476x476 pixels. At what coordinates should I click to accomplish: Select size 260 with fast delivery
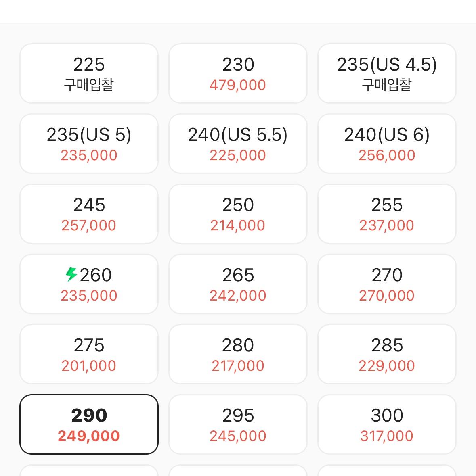(x=89, y=284)
